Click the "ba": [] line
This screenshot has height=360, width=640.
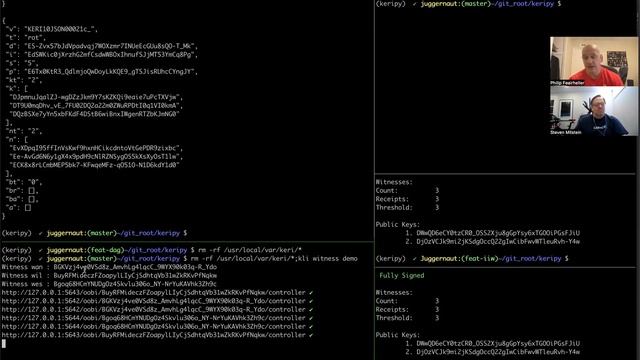click(x=22, y=199)
